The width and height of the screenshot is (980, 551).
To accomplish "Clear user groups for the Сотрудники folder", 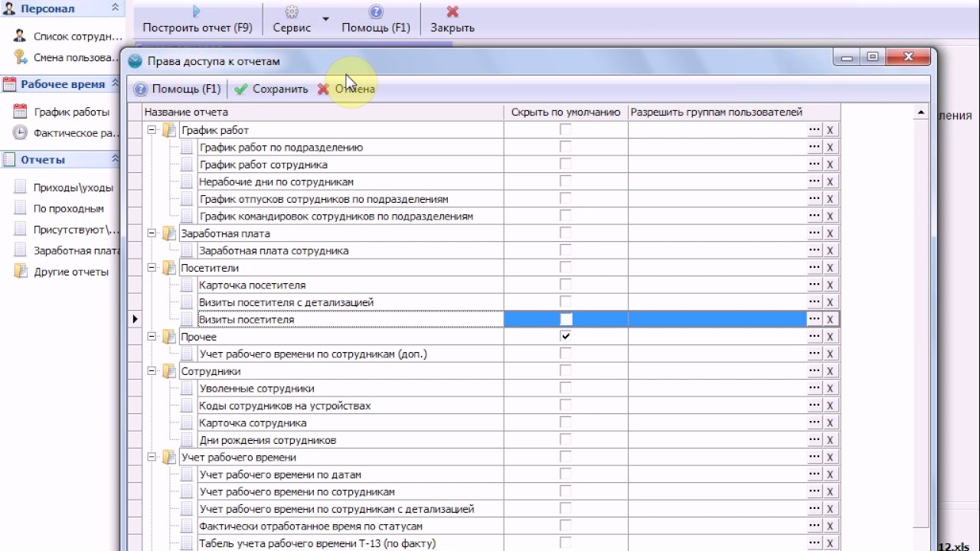I will click(x=831, y=371).
